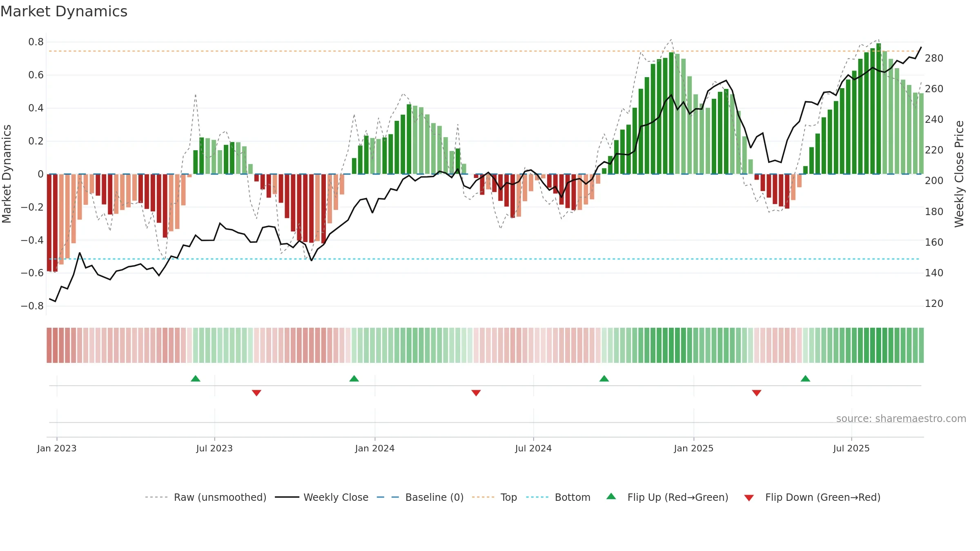Select the first green flip-up marker before Jul 2023
The width and height of the screenshot is (980, 551).
pyautogui.click(x=196, y=378)
